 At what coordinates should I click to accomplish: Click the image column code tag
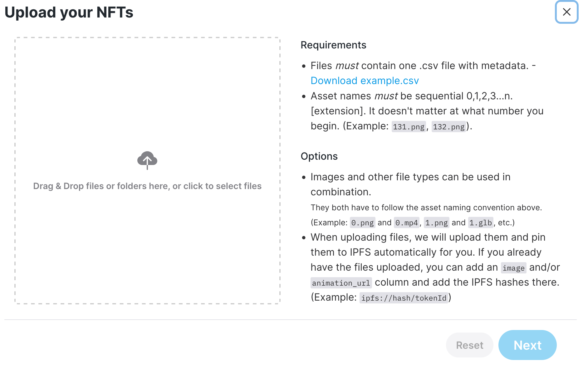[513, 268]
